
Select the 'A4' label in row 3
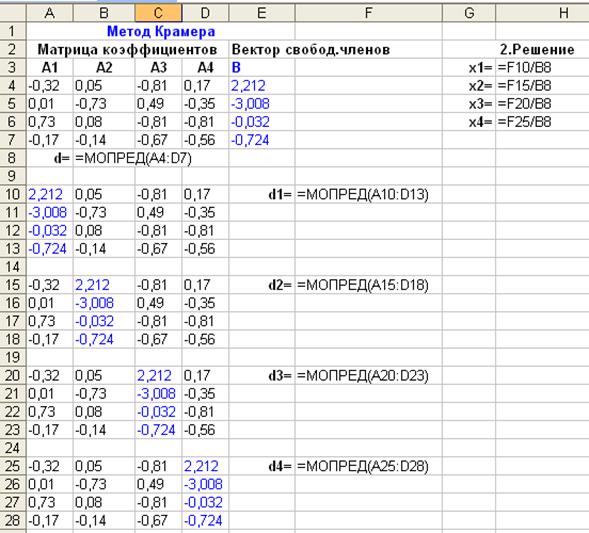(x=205, y=68)
